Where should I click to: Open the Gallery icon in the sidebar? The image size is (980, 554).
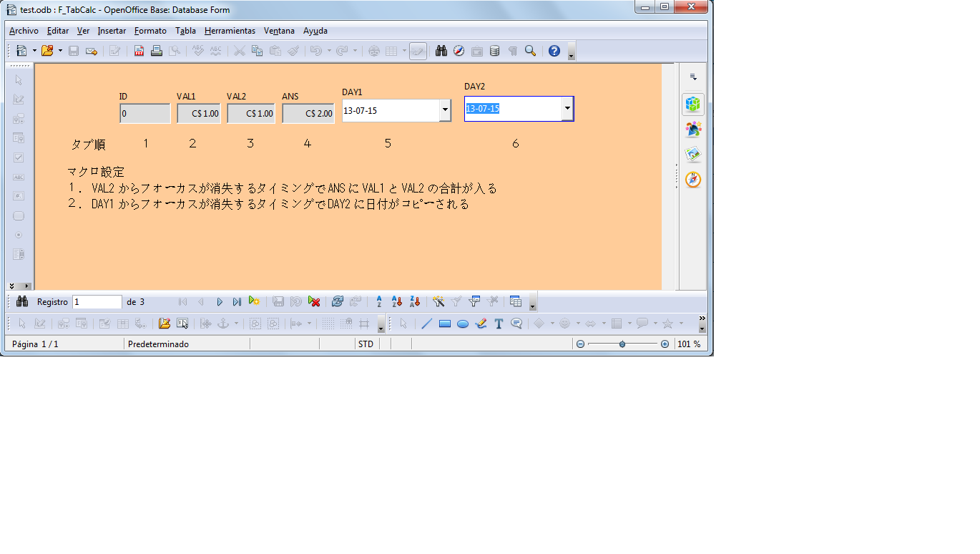tap(692, 155)
